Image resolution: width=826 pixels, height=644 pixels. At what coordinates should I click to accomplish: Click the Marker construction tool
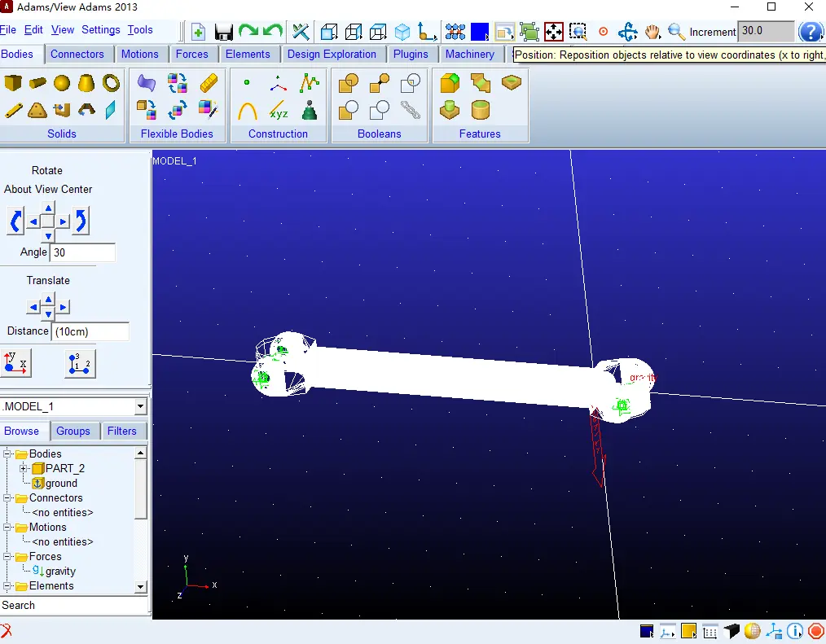click(278, 83)
